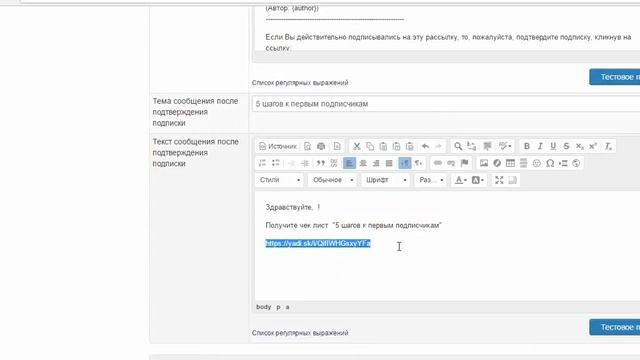640x360 pixels.
Task: Insert a table into the message
Action: [x=510, y=163]
